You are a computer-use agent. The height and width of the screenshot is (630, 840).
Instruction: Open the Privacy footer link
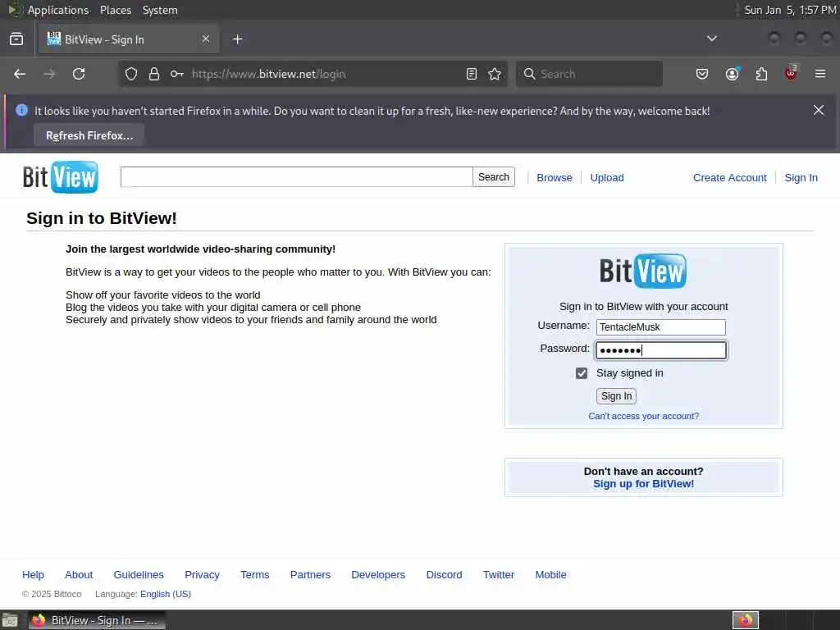(x=202, y=575)
